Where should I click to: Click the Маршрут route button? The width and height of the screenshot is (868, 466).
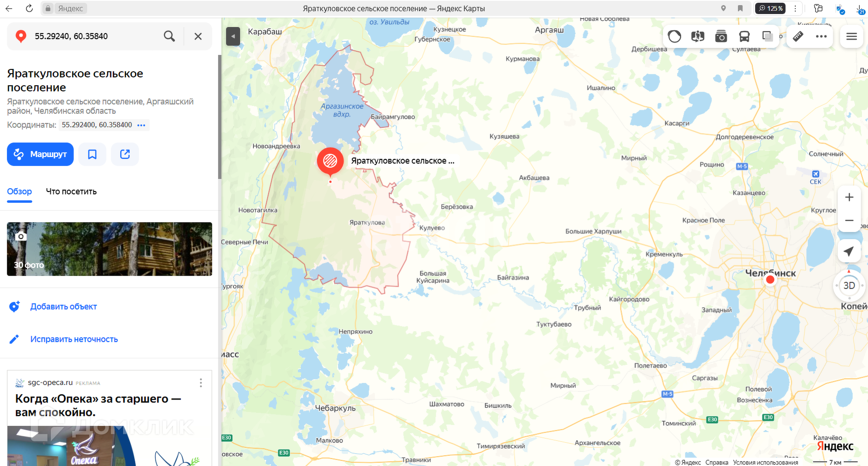click(41, 154)
